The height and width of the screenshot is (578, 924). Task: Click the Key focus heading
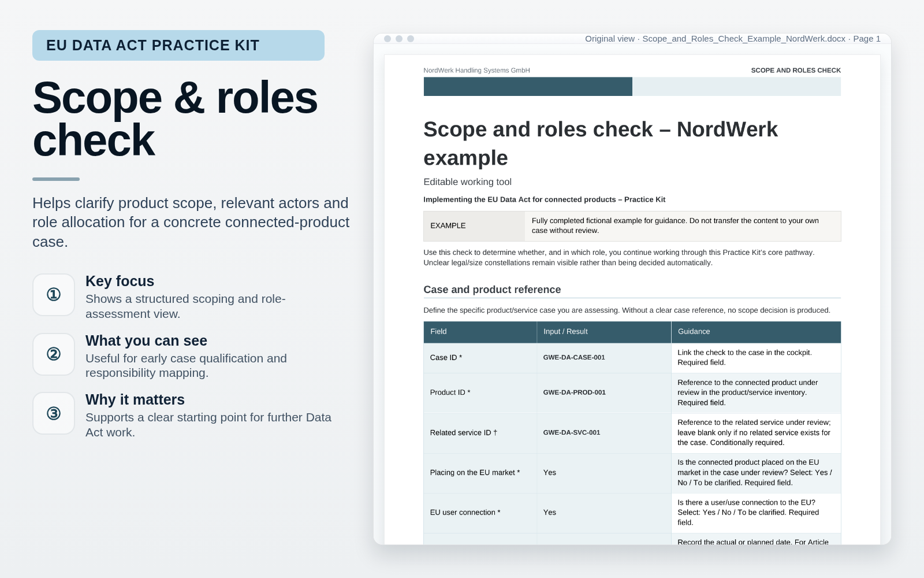(120, 281)
